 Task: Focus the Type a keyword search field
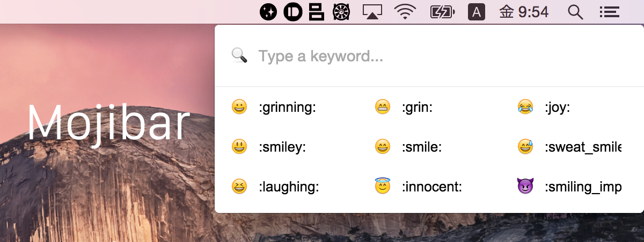[x=429, y=56]
